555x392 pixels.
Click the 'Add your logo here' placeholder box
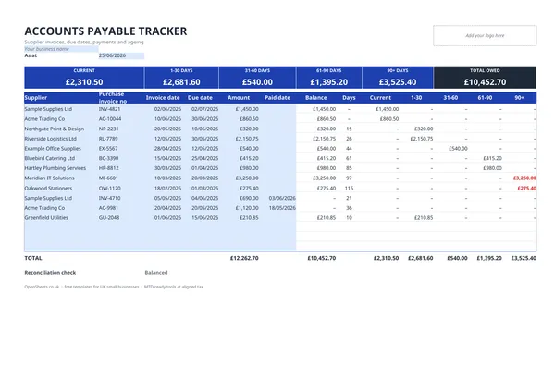pyautogui.click(x=485, y=35)
